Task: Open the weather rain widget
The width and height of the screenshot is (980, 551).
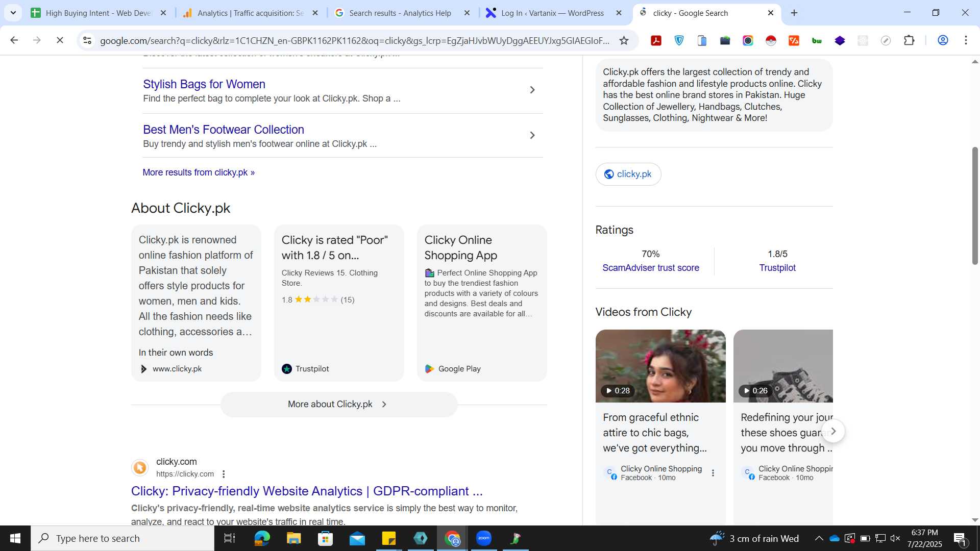Action: [755, 538]
